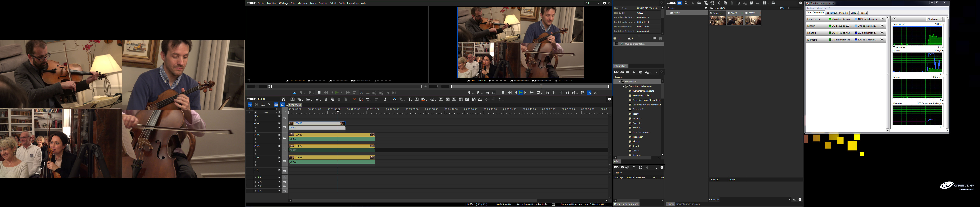This screenshot has height=207, width=980.
Task: Click the Informations panel tab
Action: (621, 66)
